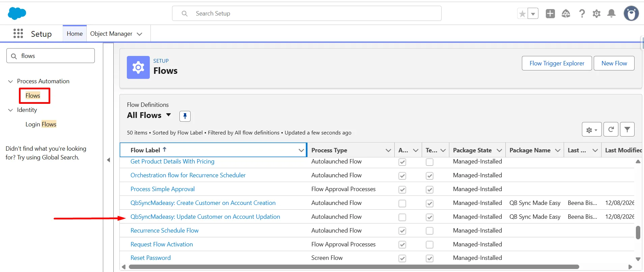Toggle Active checkbox for Recurrence Schedule Flow
This screenshot has width=644, height=272.
click(x=402, y=231)
